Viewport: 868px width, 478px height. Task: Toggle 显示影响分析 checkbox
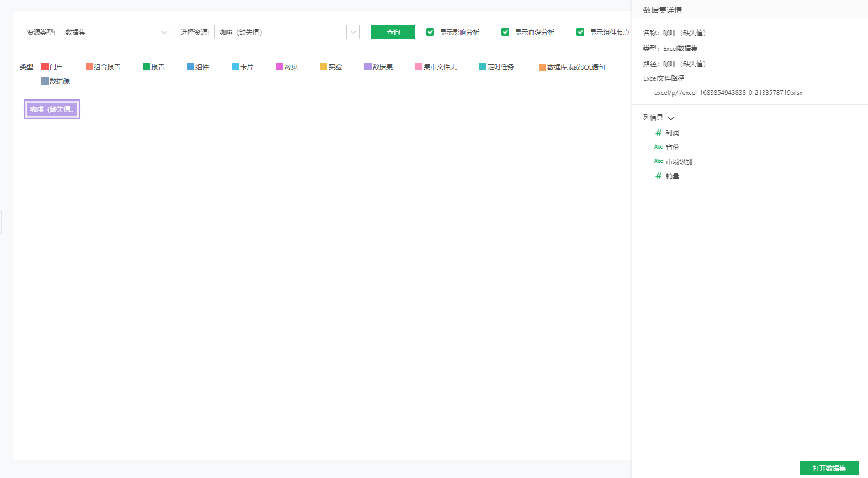tap(430, 32)
